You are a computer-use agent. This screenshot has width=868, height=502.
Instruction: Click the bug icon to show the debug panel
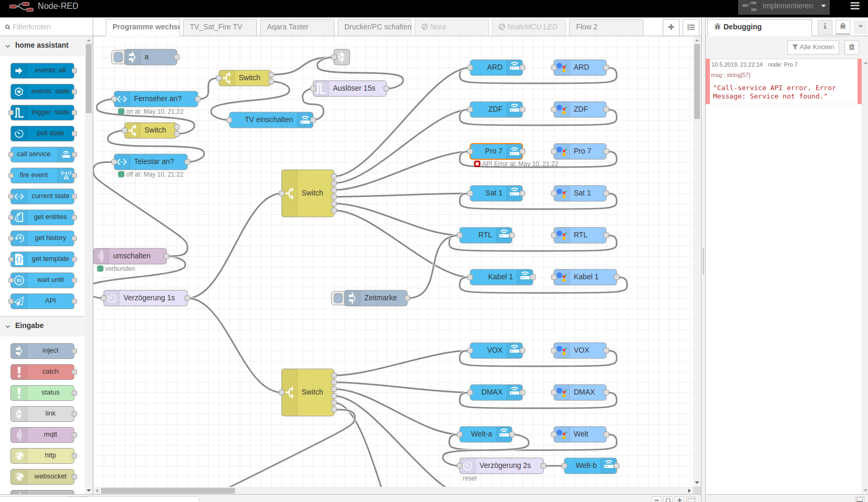843,27
